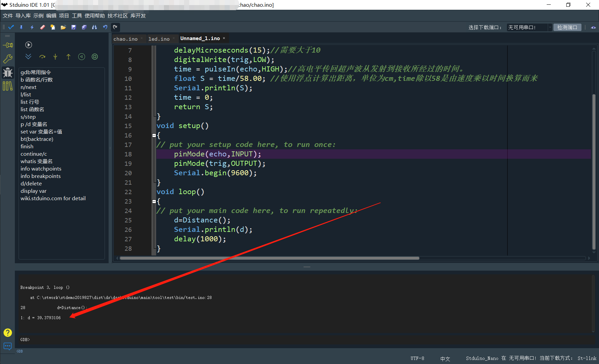
Task: Click the yellow plug connection sidebar icon
Action: pos(8,45)
